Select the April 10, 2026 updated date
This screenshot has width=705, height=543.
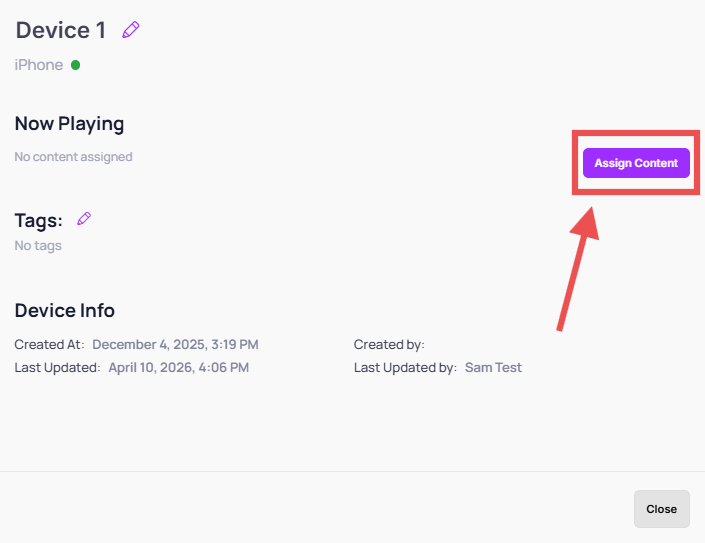click(178, 368)
